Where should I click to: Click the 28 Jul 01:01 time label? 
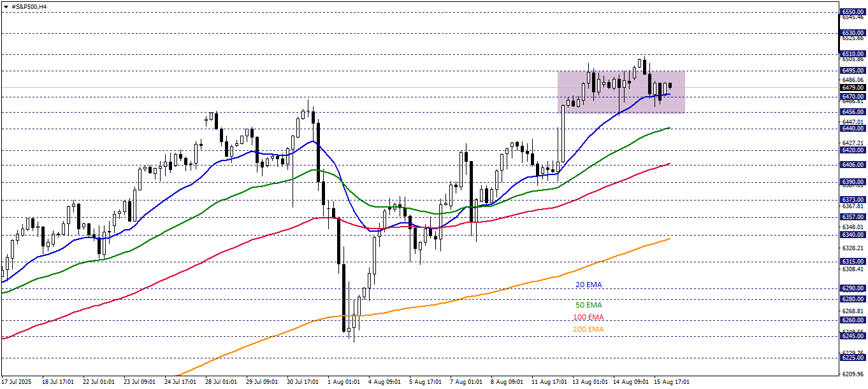click(x=220, y=382)
